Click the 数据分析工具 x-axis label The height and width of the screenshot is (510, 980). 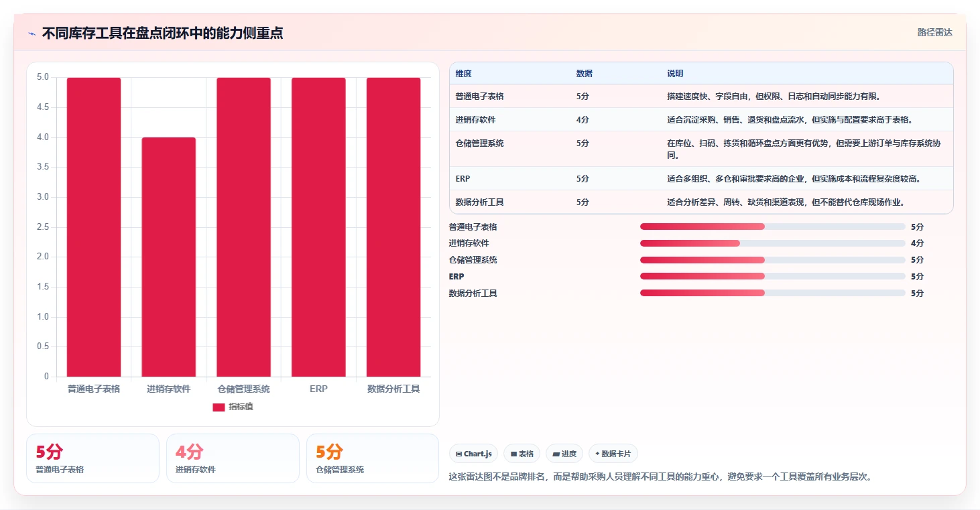[x=393, y=389]
